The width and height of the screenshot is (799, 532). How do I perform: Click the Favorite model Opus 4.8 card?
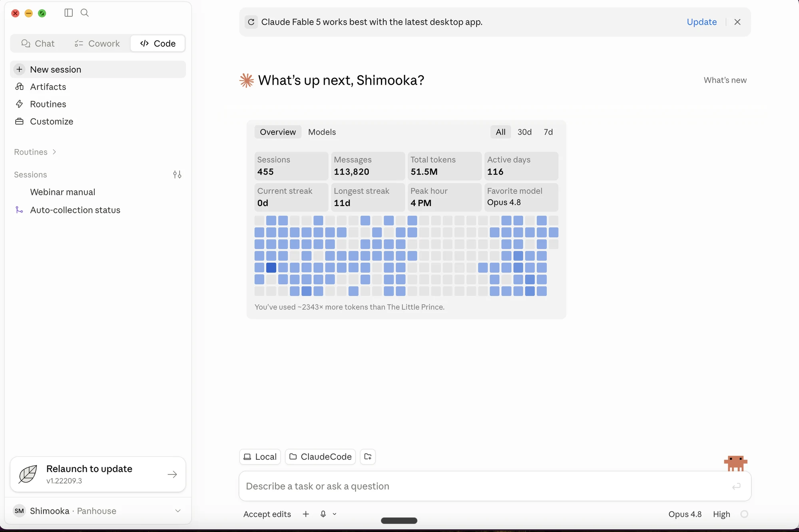(521, 197)
